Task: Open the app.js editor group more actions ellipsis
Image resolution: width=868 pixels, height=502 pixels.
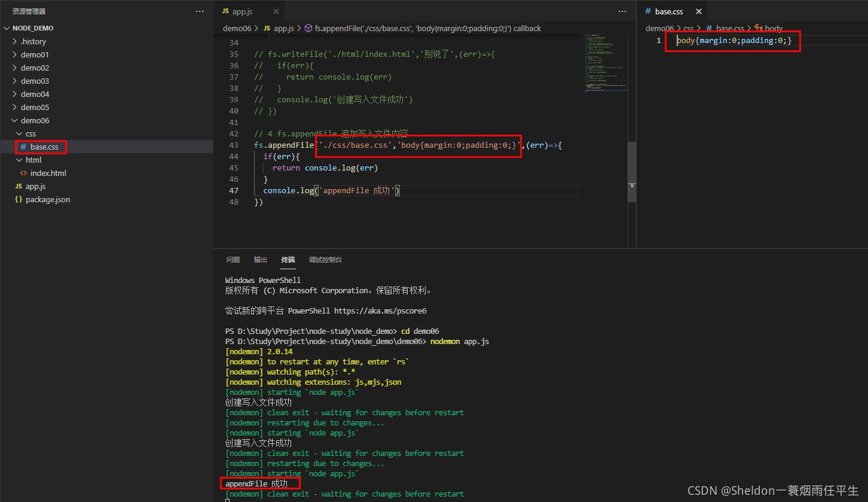Action: click(622, 11)
